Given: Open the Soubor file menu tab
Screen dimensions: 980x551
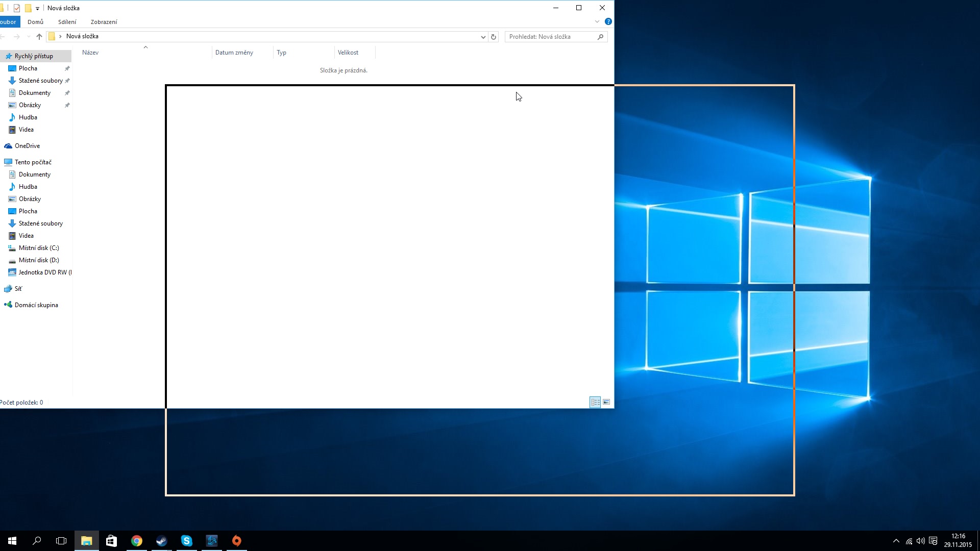Looking at the screenshot, I should (x=9, y=22).
